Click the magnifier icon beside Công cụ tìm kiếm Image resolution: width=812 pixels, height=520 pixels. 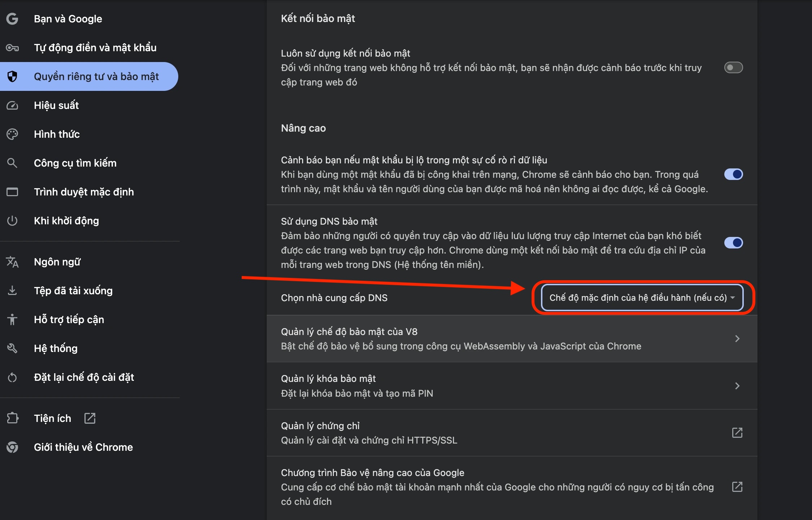12,163
